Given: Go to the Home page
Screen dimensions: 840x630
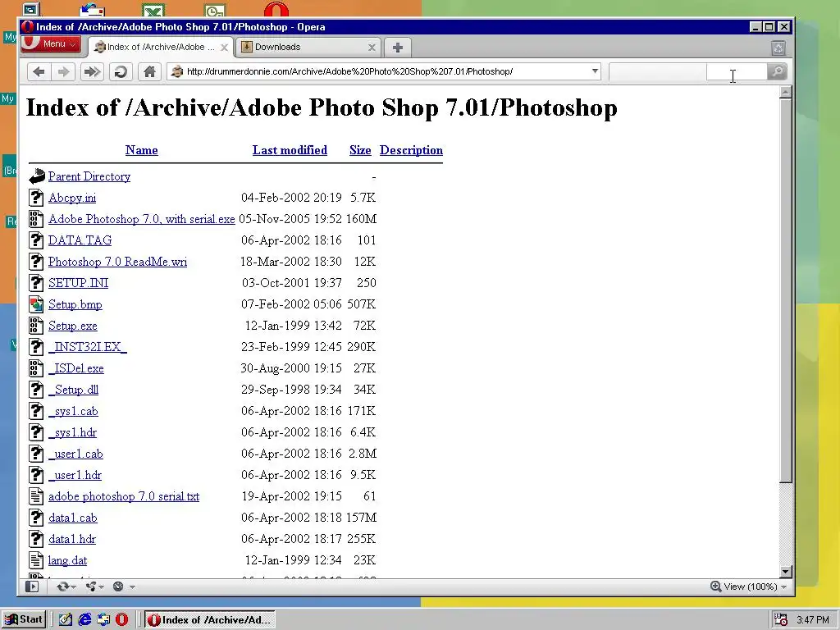Looking at the screenshot, I should tap(149, 72).
